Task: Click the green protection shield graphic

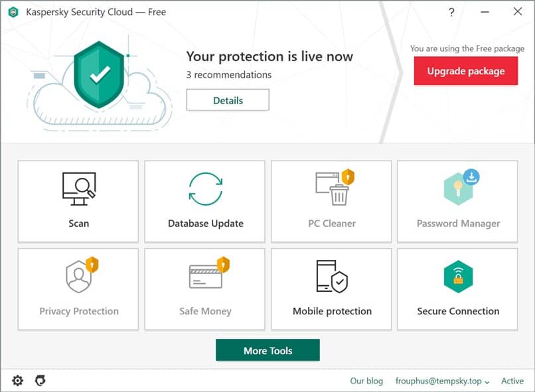Action: point(99,74)
